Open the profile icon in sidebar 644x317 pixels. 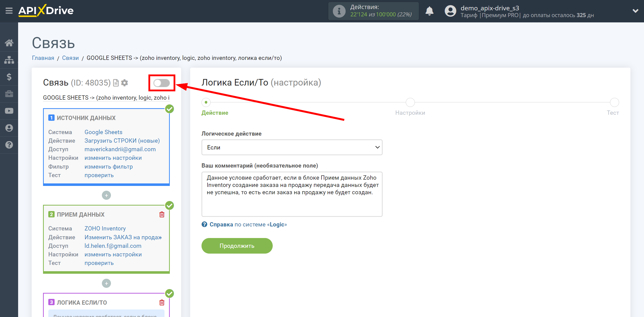tap(9, 128)
